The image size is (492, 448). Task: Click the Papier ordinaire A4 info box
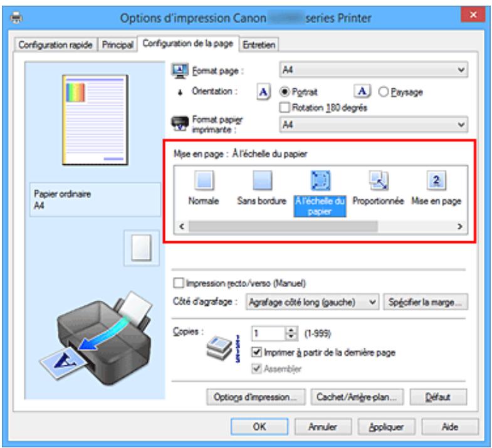pos(95,199)
